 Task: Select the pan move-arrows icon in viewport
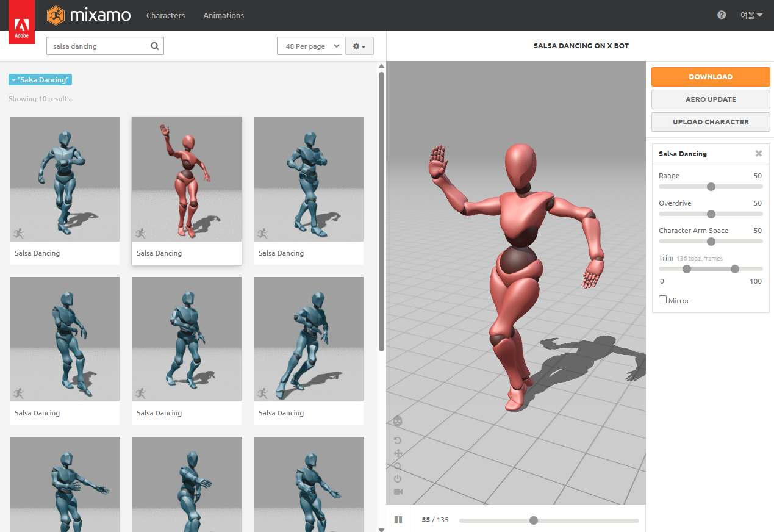pyautogui.click(x=398, y=453)
